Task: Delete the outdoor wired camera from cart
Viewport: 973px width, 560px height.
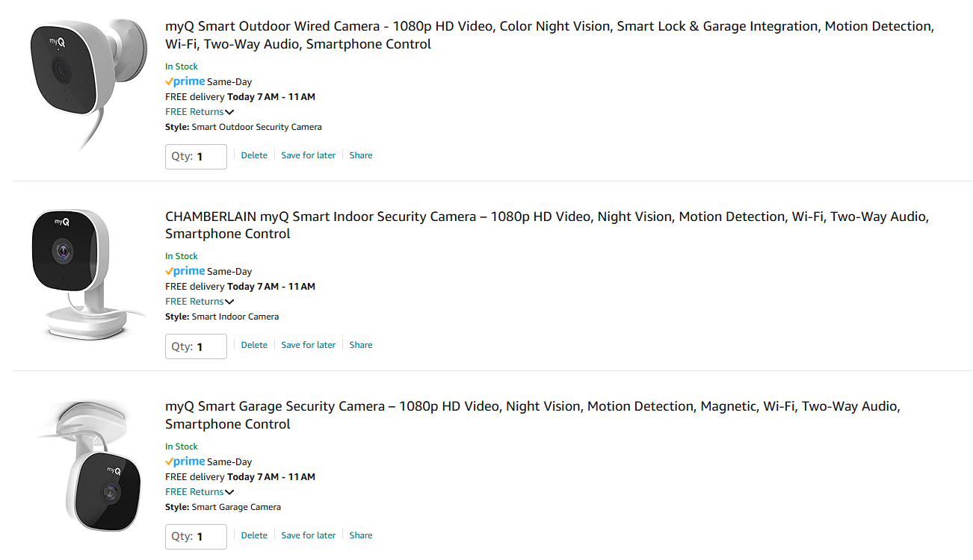Action: (254, 155)
